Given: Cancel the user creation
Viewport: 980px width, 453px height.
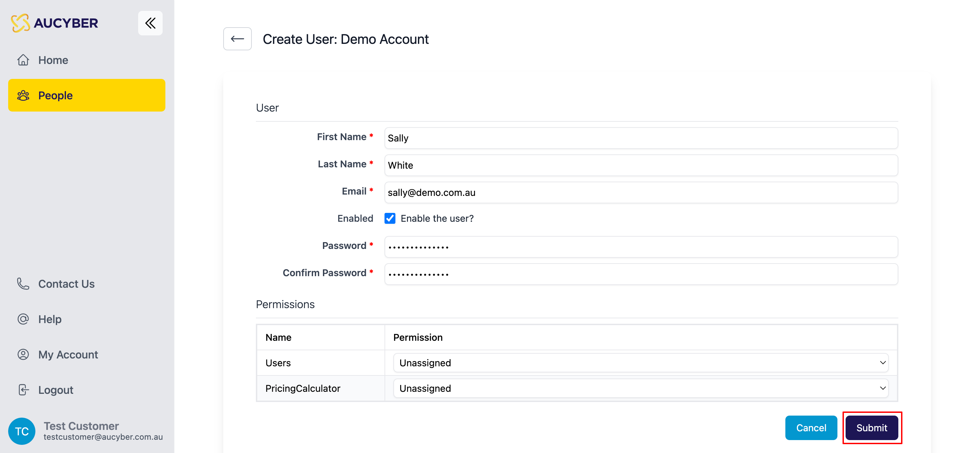Looking at the screenshot, I should (811, 427).
